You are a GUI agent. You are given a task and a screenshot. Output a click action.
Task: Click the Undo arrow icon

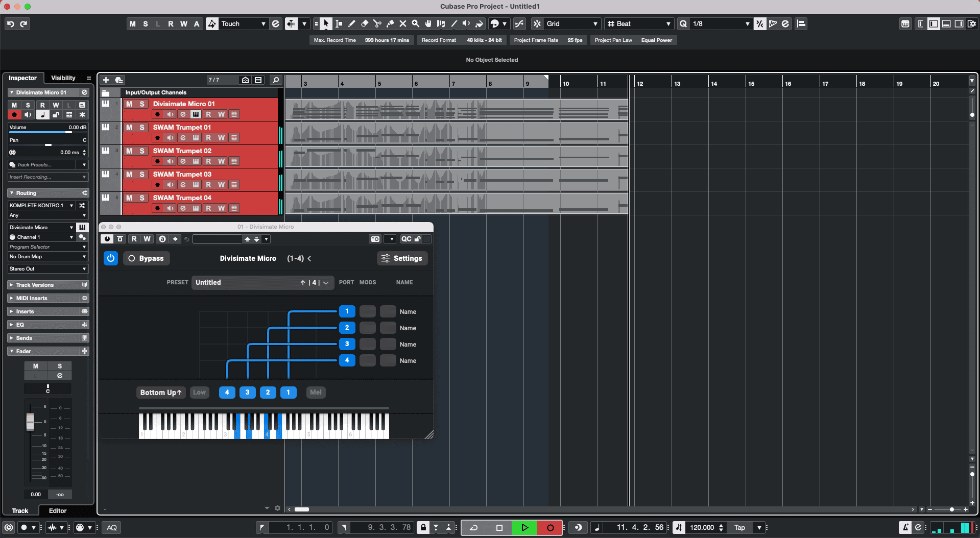click(x=11, y=23)
